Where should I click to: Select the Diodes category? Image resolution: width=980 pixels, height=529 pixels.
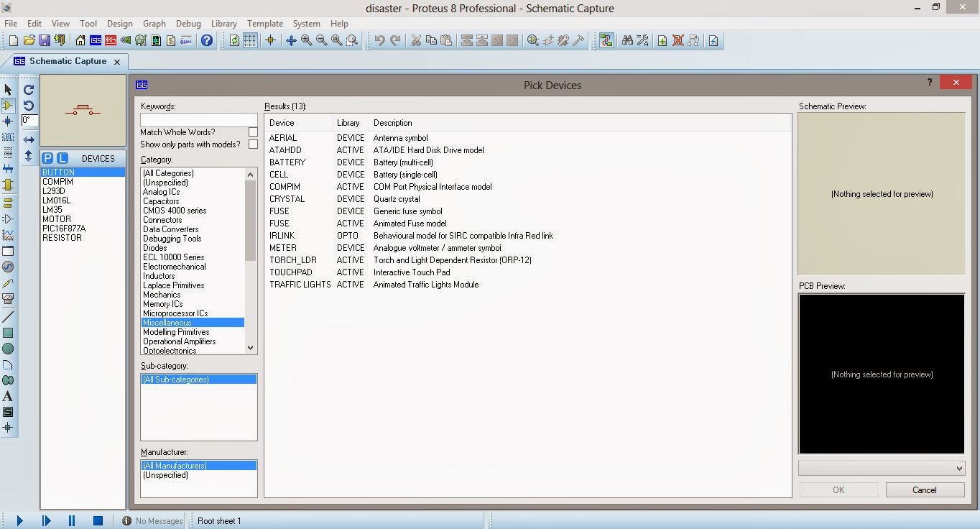click(x=155, y=248)
